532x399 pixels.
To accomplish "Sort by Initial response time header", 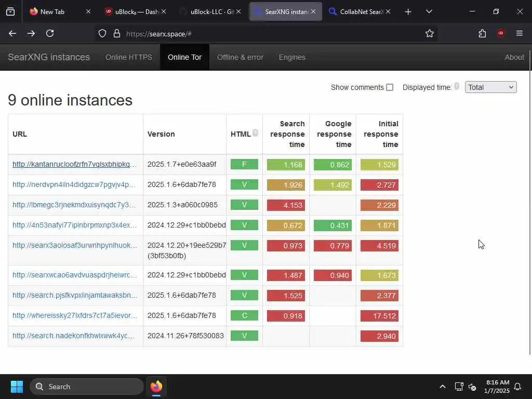I will pyautogui.click(x=381, y=134).
